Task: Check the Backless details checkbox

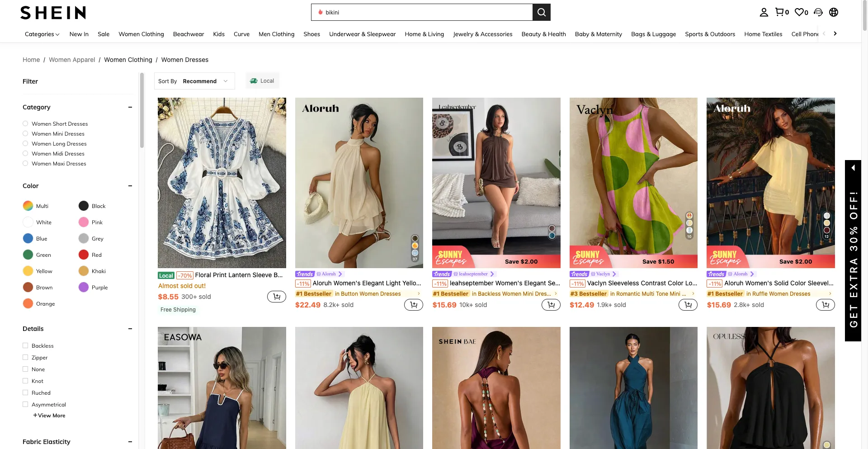Action: coord(25,345)
